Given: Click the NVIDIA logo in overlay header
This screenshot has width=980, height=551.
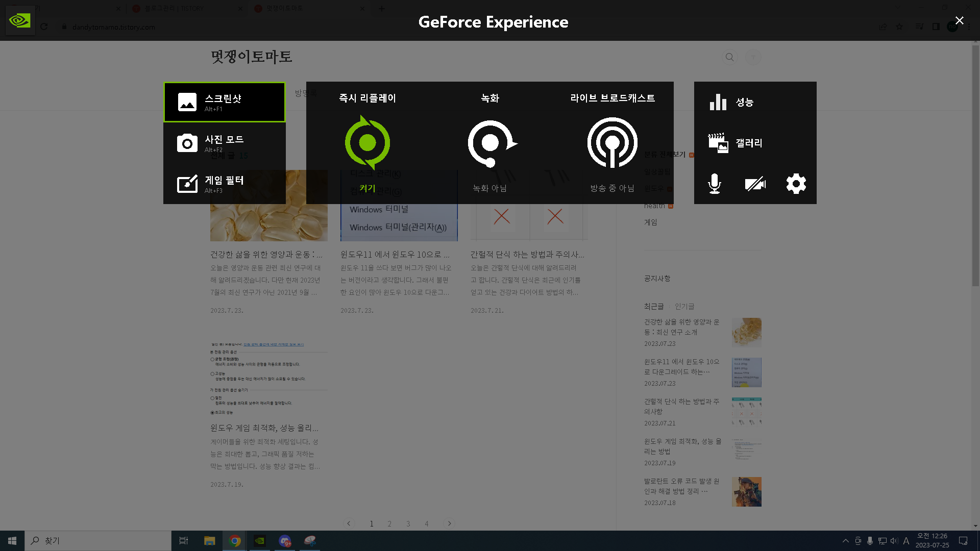Looking at the screenshot, I should (x=20, y=20).
